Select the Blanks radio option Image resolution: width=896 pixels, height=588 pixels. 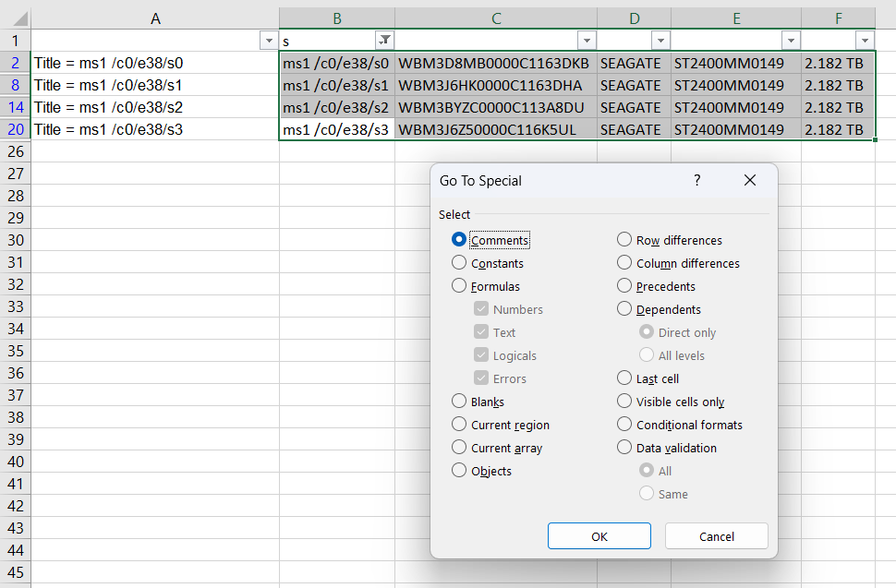[459, 402]
